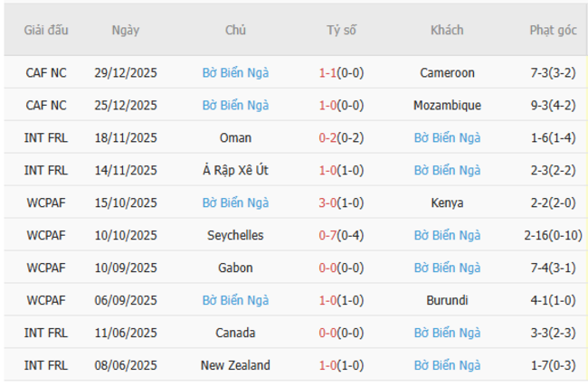Click the Phạt góc column header

[553, 30]
